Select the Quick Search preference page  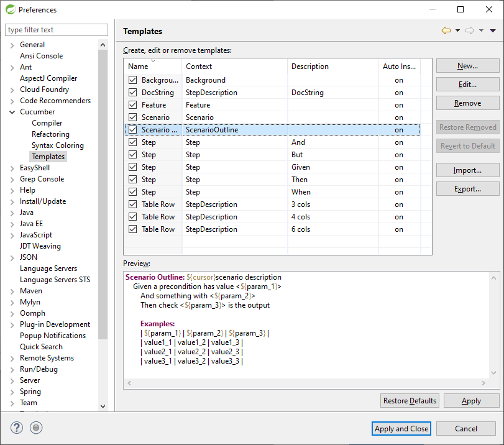click(41, 347)
